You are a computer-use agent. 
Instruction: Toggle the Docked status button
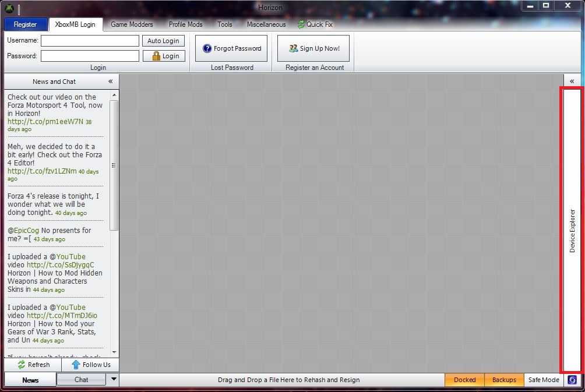click(464, 380)
